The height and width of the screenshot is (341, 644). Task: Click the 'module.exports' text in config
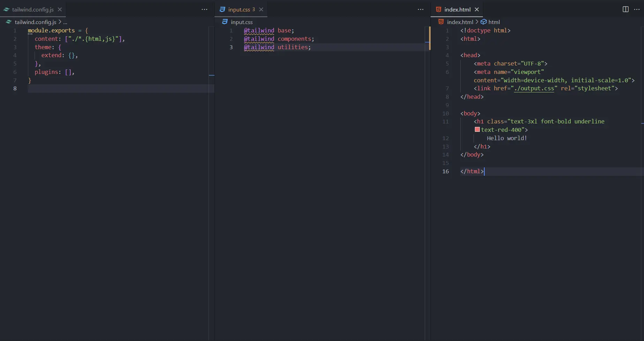pos(51,30)
